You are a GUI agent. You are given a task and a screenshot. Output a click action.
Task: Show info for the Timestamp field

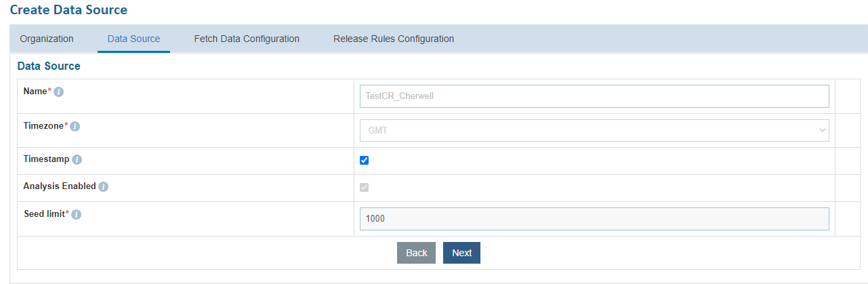click(x=77, y=160)
